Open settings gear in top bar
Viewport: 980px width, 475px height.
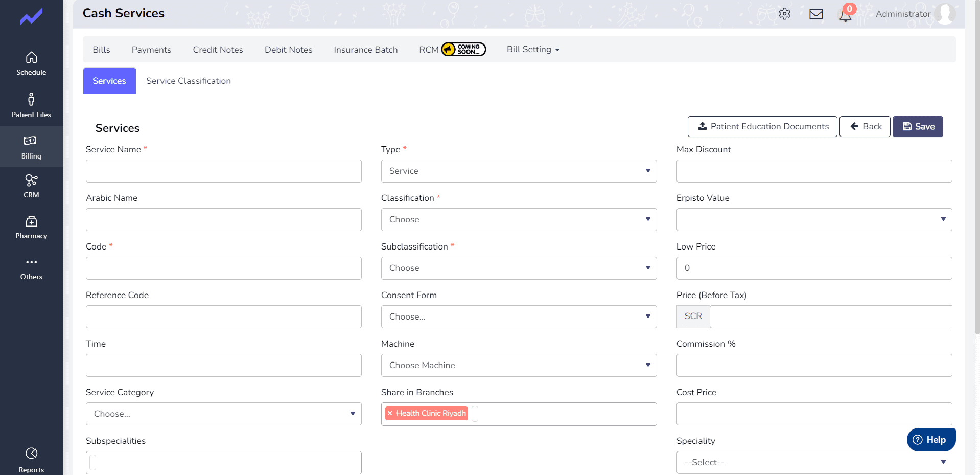point(784,14)
